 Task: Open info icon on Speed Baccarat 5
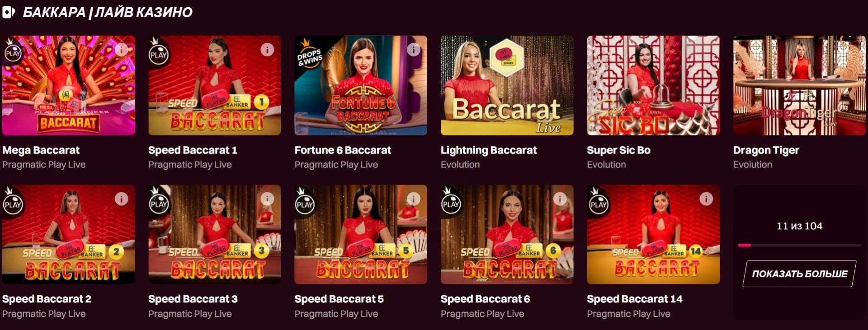click(x=414, y=199)
